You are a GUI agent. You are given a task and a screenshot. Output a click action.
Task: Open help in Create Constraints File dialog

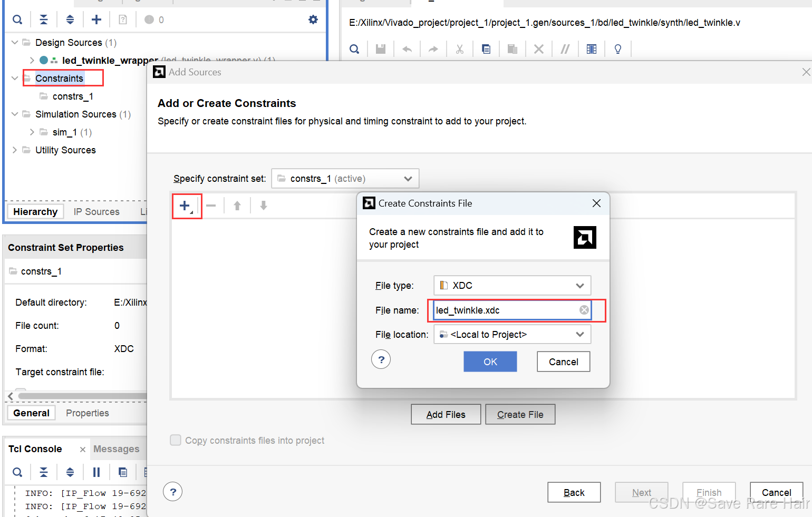click(x=381, y=359)
